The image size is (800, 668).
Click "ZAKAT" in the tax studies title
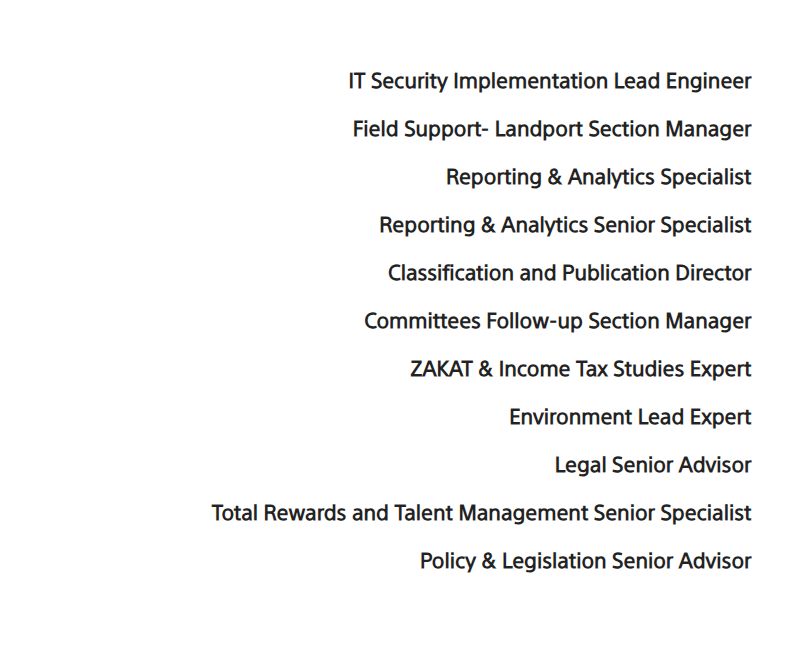tap(441, 369)
